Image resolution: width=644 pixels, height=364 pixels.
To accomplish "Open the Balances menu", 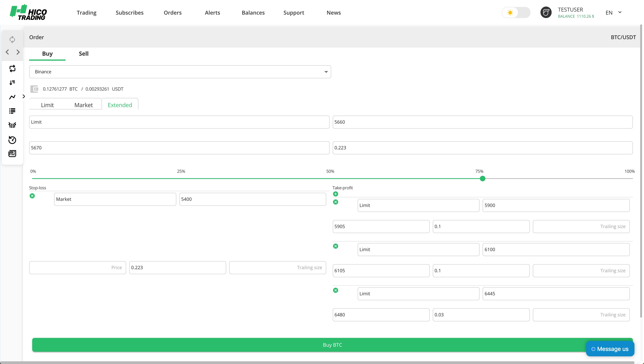I will pos(253,12).
